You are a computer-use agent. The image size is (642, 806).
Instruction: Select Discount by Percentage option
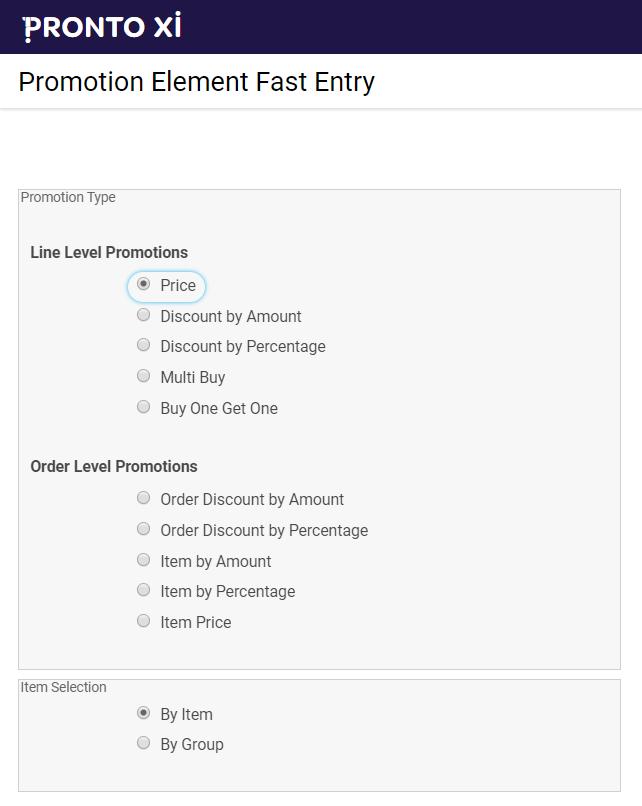(143, 345)
